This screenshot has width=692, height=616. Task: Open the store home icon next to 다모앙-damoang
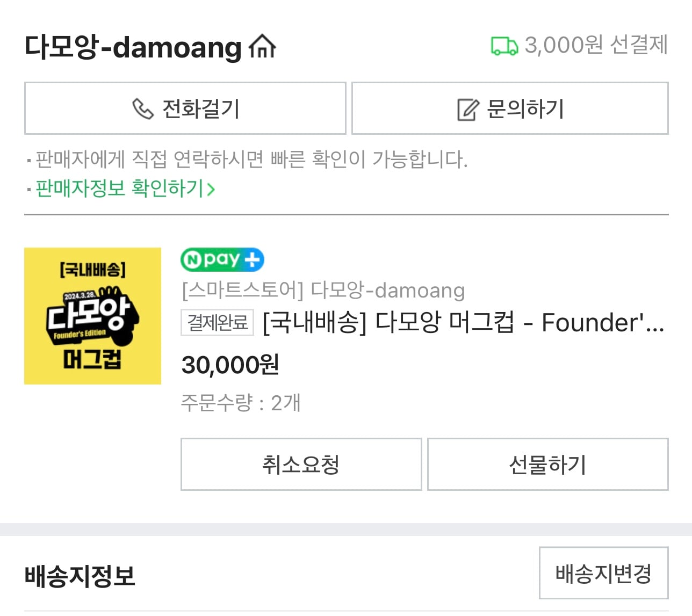262,46
